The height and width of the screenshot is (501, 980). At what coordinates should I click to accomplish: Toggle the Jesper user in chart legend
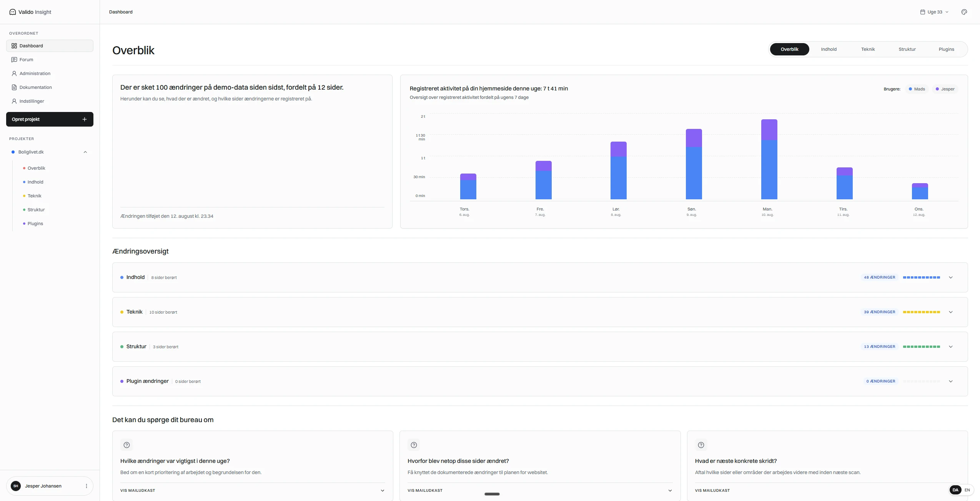tap(945, 89)
